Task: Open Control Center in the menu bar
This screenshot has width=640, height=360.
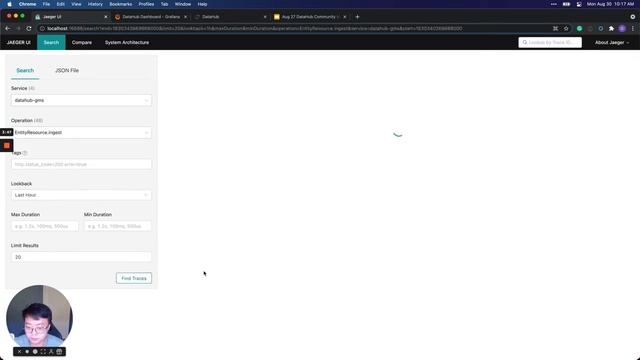Action: (579, 4)
